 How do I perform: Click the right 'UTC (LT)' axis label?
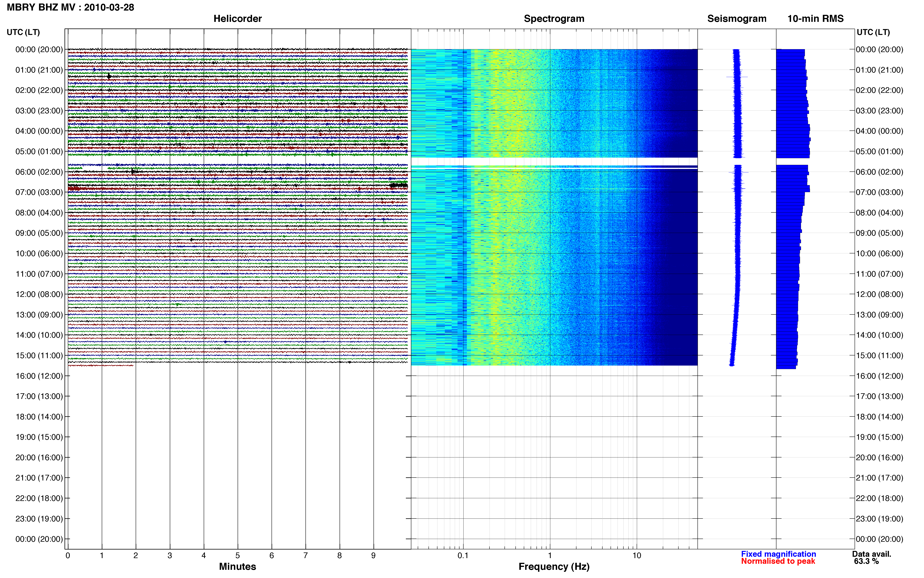coord(873,32)
